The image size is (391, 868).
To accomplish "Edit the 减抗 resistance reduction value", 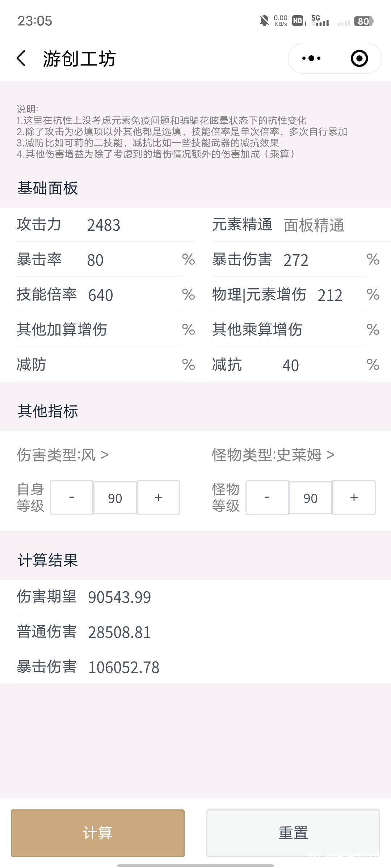I will [319, 365].
